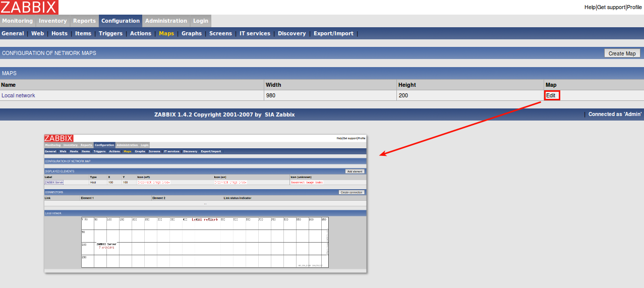This screenshot has height=288, width=644.
Task: Click the embedded map configuration thumbnail
Action: pyautogui.click(x=205, y=203)
